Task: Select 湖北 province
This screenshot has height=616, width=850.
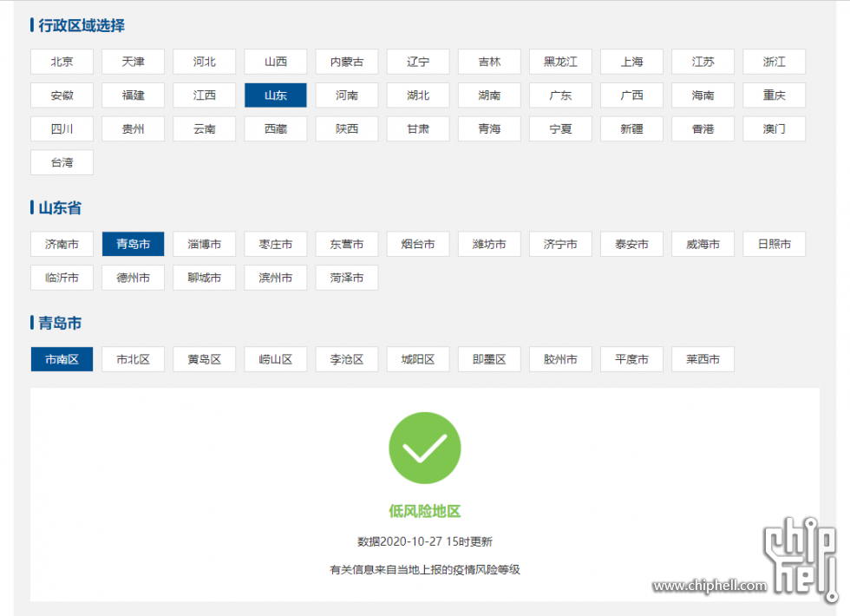Action: click(418, 95)
